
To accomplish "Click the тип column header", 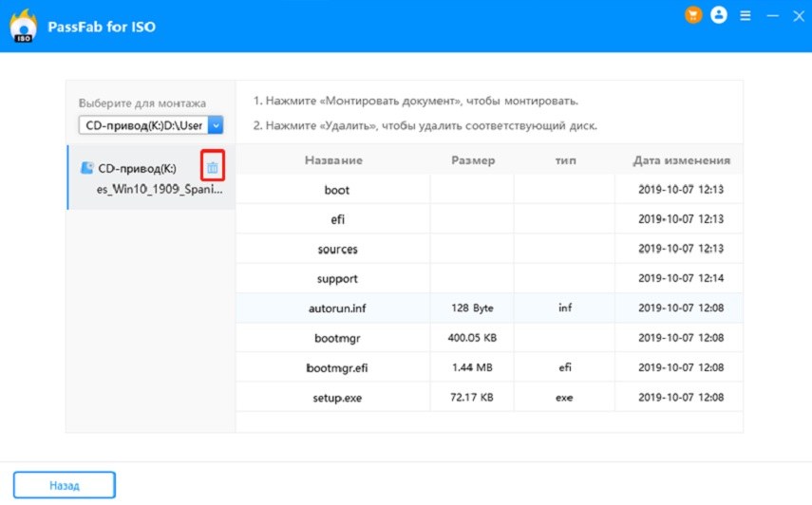I will pyautogui.click(x=565, y=160).
